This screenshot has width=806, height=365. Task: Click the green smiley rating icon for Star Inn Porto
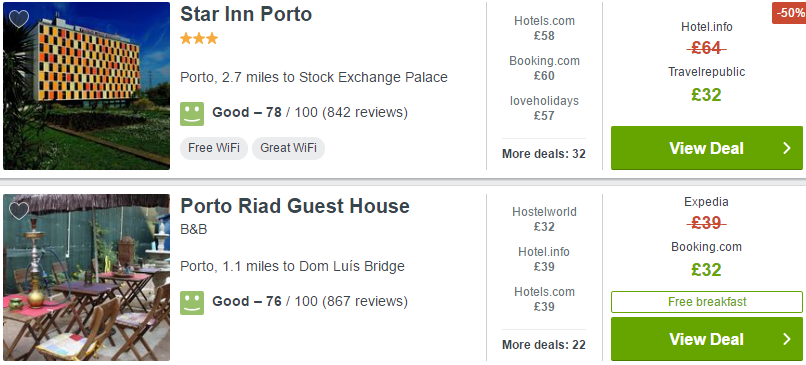coord(192,114)
